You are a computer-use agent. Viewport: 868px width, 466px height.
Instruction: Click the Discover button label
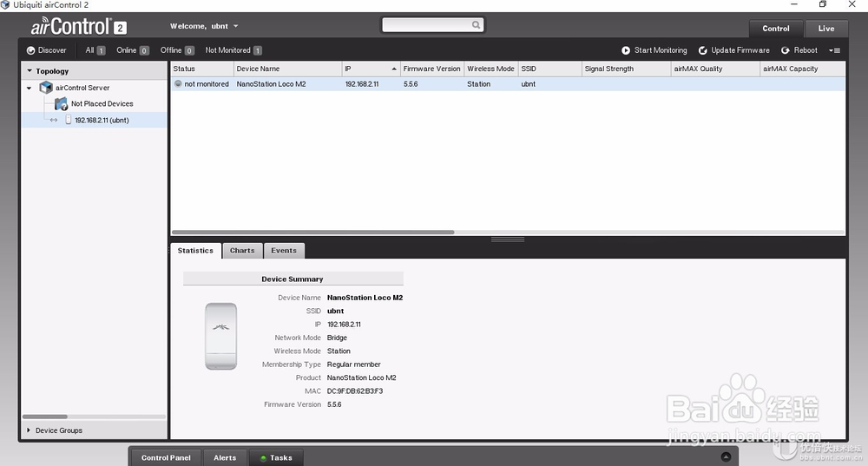tap(52, 50)
